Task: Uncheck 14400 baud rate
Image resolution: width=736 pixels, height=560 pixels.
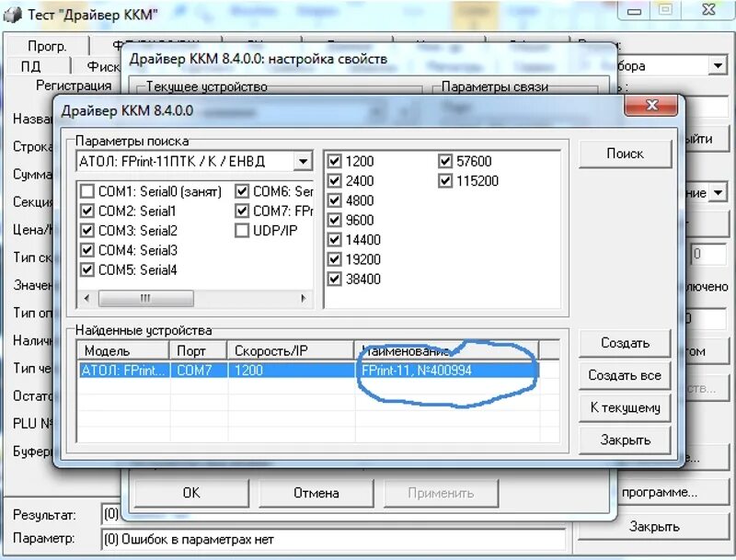Action: coord(334,240)
